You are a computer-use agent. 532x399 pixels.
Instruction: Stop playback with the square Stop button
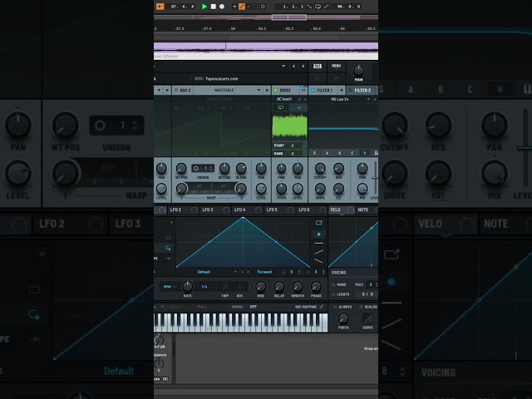214,7
